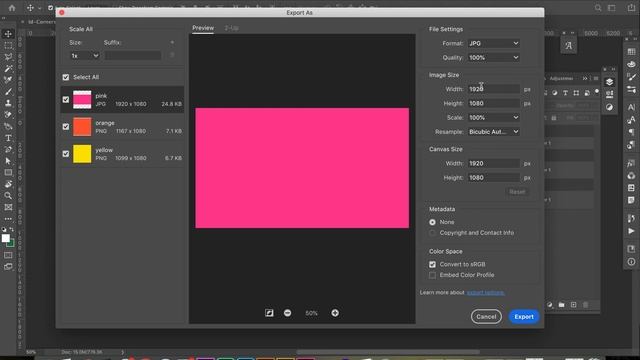Click the Cancel button
Image resolution: width=640 pixels, height=360 pixels.
(486, 317)
